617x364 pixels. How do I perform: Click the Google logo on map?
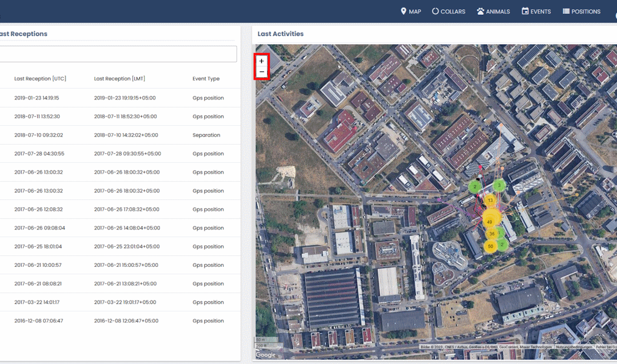point(266,354)
